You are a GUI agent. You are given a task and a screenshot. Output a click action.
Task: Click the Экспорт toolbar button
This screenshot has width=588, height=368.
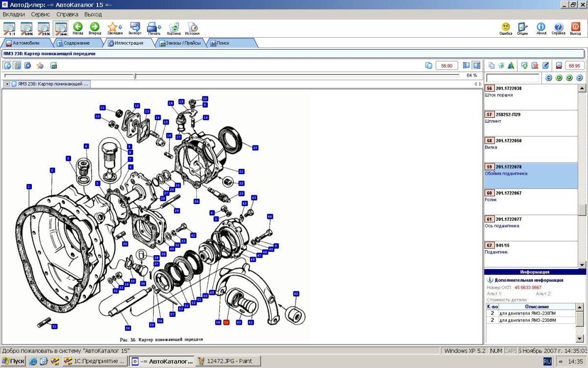pyautogui.click(x=135, y=28)
